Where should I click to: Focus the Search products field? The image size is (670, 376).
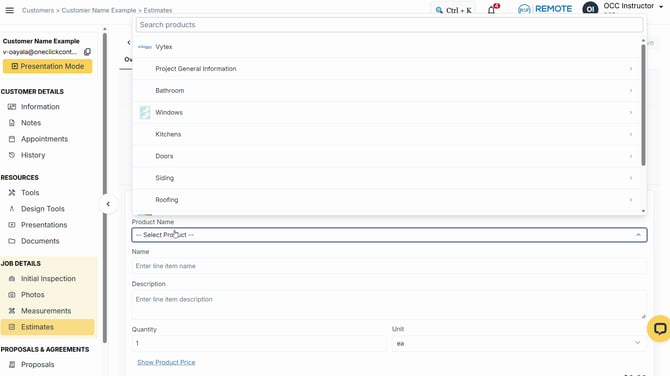(x=389, y=25)
